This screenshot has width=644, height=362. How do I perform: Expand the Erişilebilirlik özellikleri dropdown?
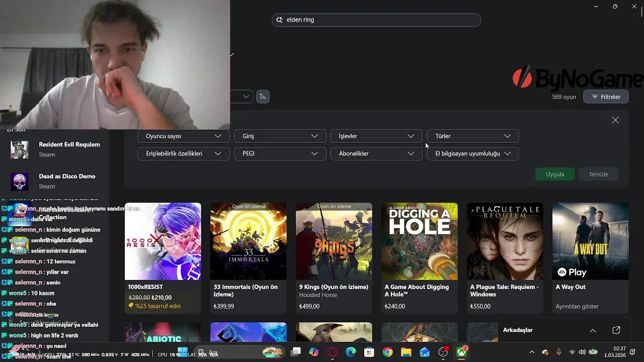[183, 153]
